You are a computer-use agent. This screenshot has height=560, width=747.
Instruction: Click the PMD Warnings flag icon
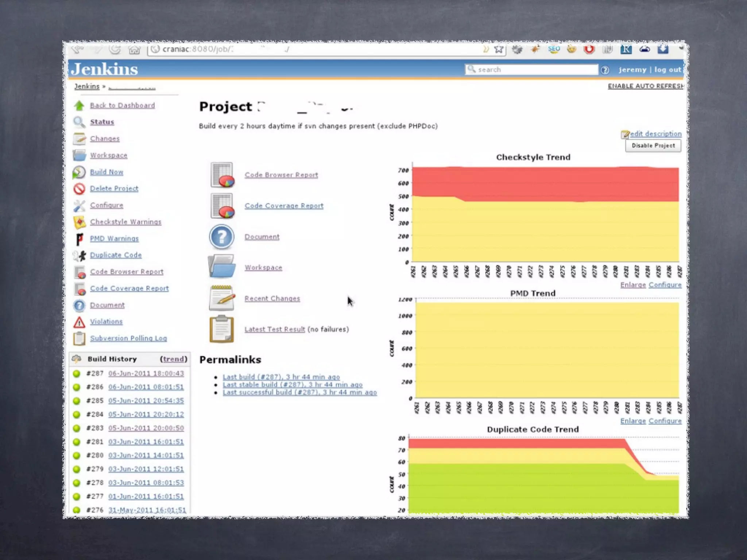(79, 239)
